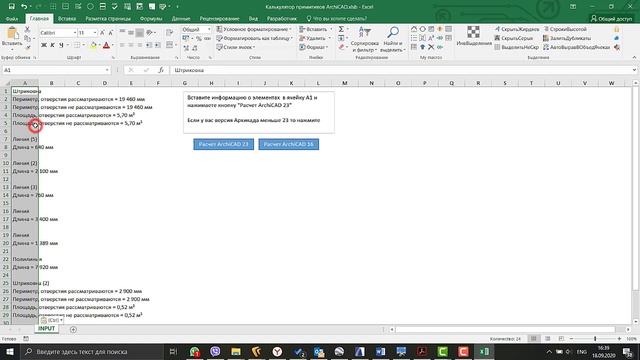Open the Calibri font name dropdown
The width and height of the screenshot is (640, 360).
75,33
